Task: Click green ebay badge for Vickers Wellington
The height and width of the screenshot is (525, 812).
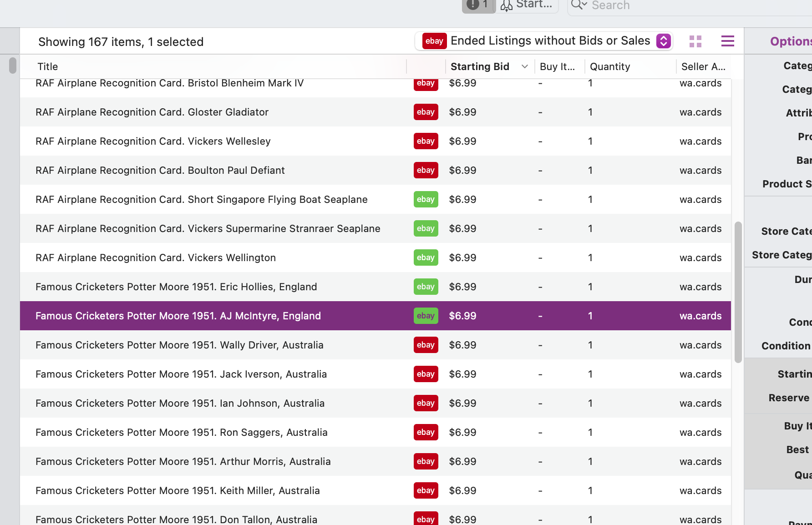Action: (x=426, y=257)
